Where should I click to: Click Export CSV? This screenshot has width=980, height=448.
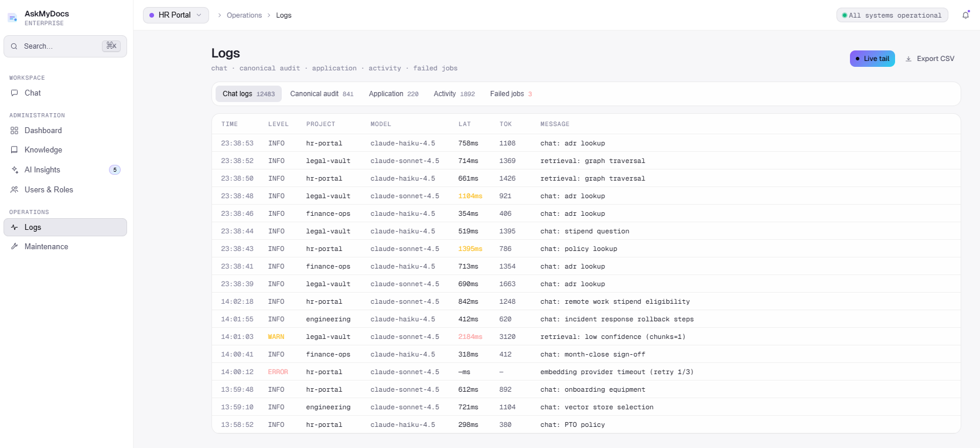tap(930, 59)
